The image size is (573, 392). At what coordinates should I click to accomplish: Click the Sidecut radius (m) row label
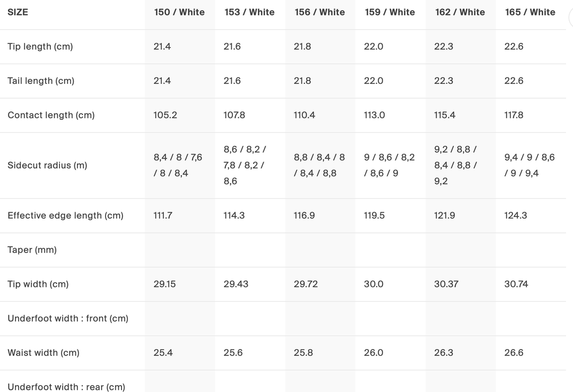47,165
